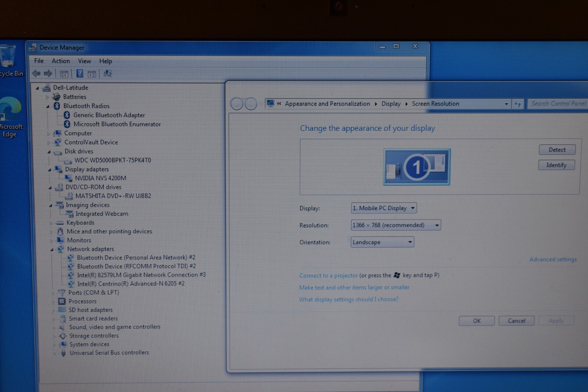Select Intel(R) Centrino(R) Advanced-N 6205 #2
Screen dimensions: 588x392
pyautogui.click(x=131, y=284)
